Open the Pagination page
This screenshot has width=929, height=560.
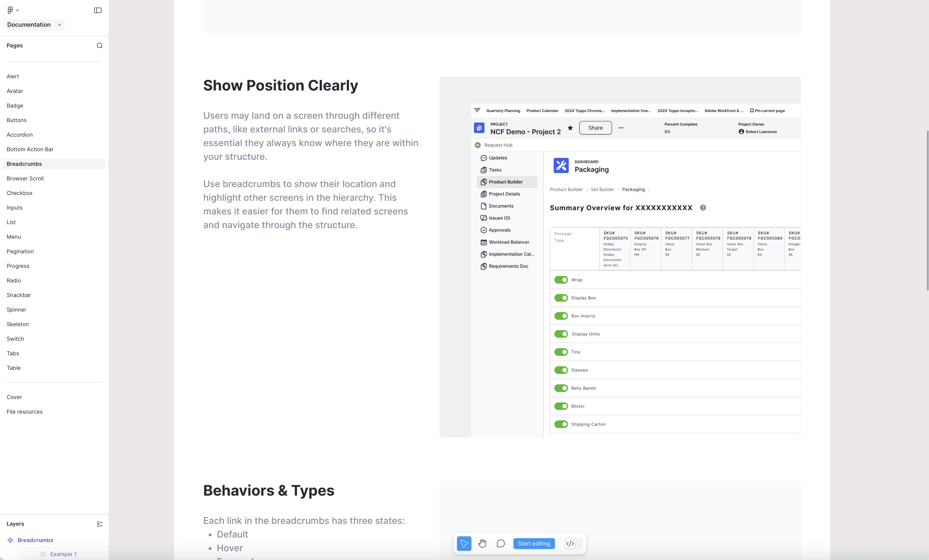(20, 251)
